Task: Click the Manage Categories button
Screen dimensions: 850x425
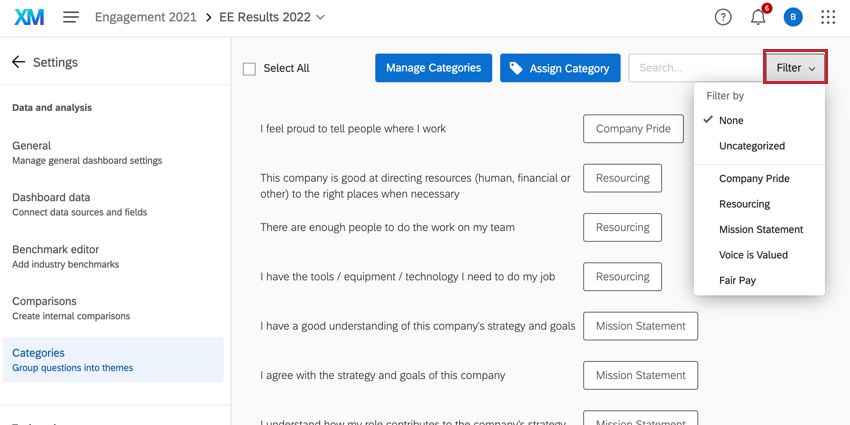Action: pyautogui.click(x=433, y=68)
